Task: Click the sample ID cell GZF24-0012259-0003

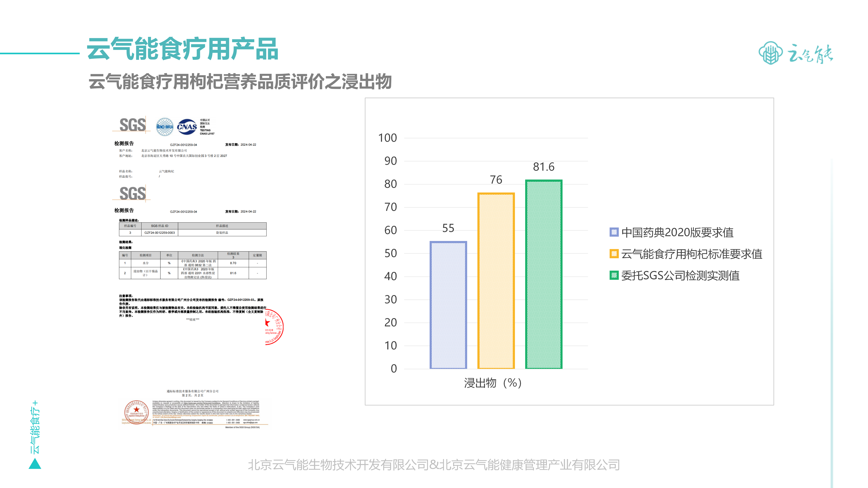Action: [160, 233]
